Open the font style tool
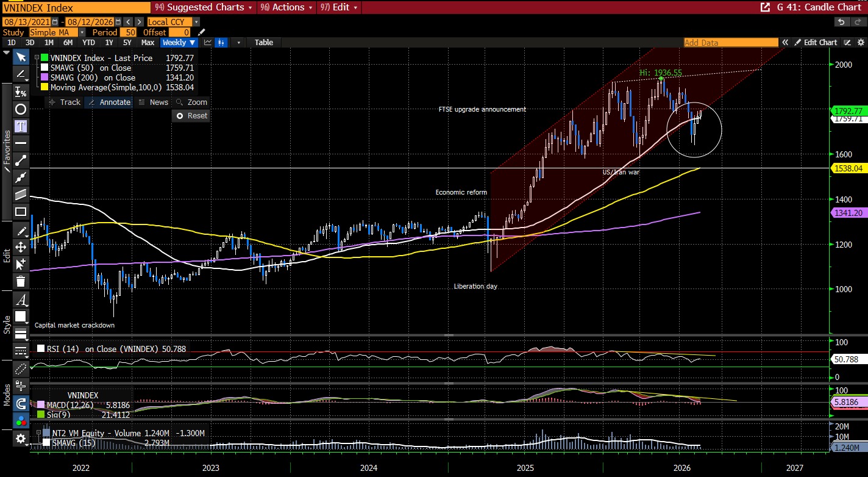 (x=21, y=300)
